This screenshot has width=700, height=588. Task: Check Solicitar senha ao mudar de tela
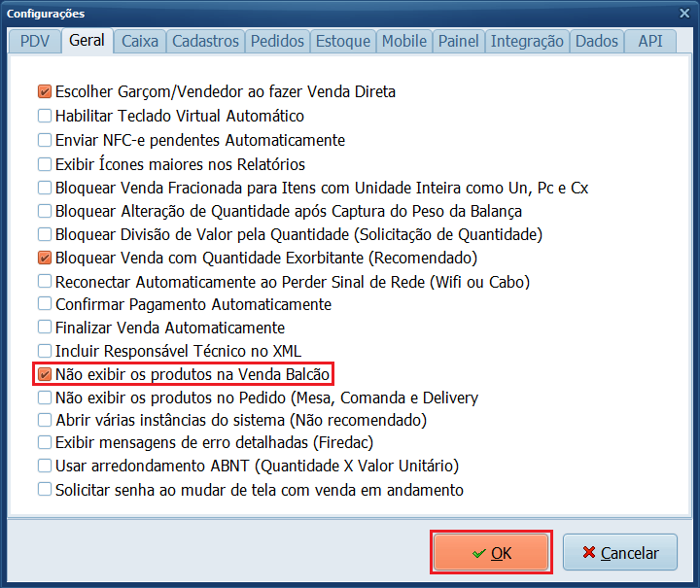[45, 490]
